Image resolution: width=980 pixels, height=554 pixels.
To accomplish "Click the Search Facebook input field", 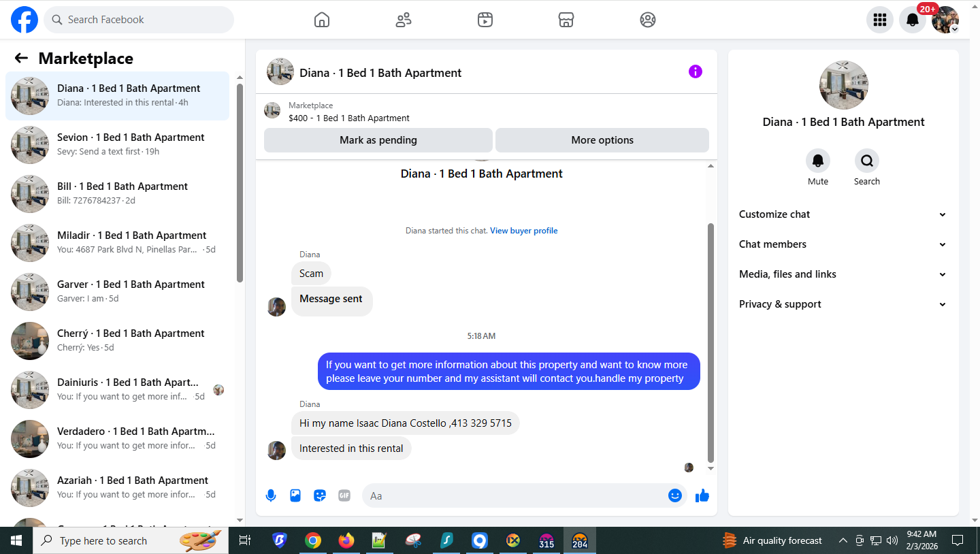I will click(139, 20).
